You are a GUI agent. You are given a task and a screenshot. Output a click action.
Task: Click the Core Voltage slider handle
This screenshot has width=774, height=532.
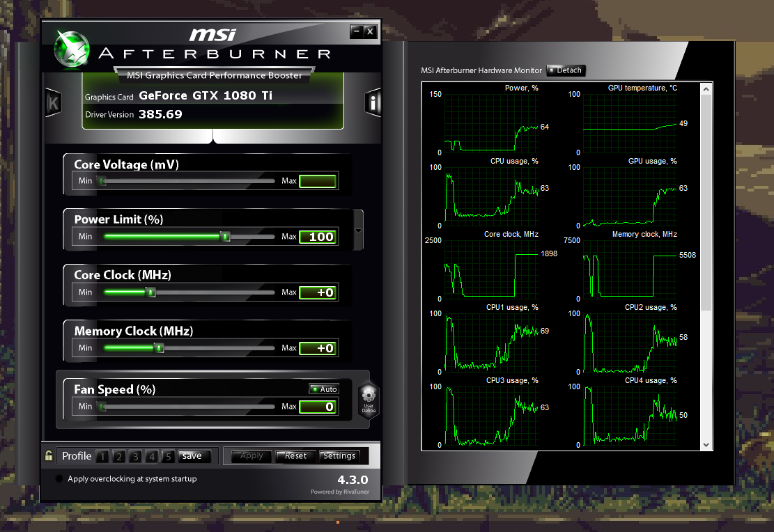(102, 181)
